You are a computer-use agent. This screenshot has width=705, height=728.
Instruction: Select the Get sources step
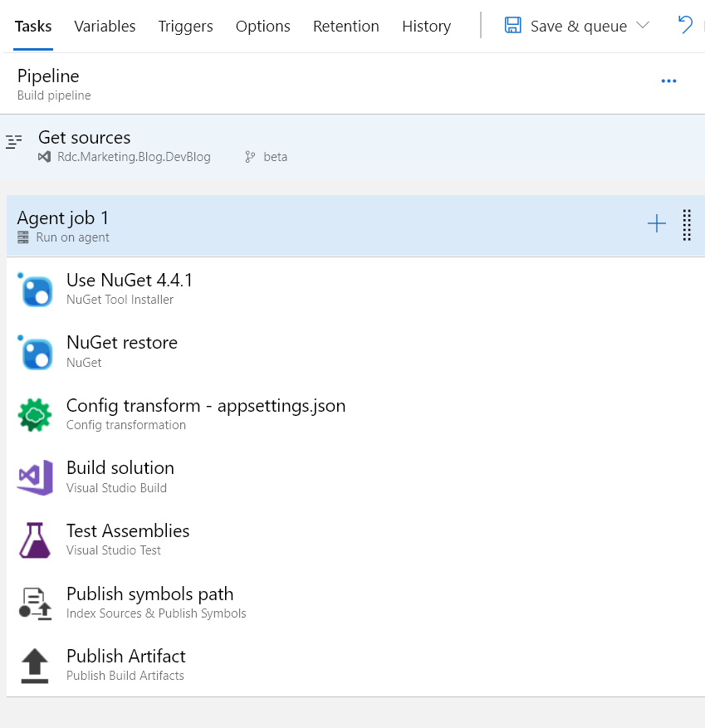click(352, 146)
